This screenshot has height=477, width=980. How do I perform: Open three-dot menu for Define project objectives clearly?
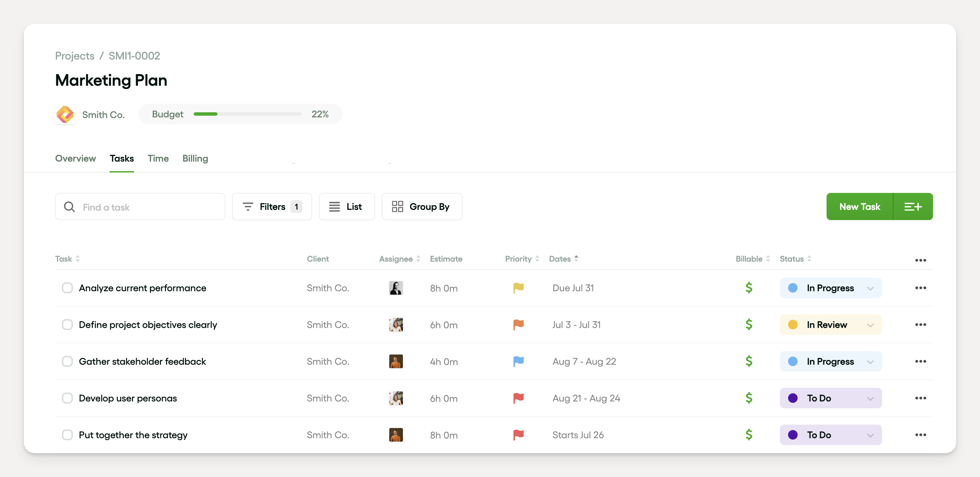point(920,325)
